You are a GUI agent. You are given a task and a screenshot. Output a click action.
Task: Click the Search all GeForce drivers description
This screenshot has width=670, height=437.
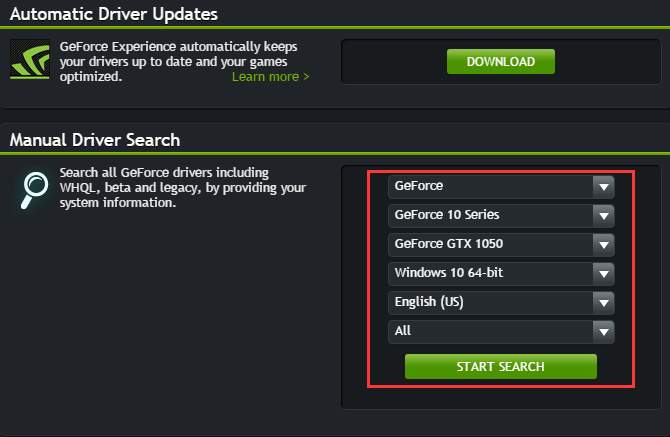click(x=183, y=188)
